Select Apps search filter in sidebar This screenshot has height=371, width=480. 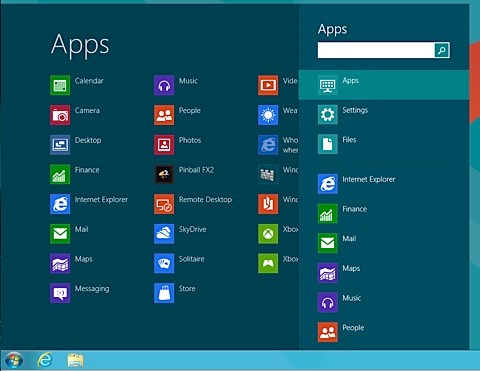click(384, 85)
